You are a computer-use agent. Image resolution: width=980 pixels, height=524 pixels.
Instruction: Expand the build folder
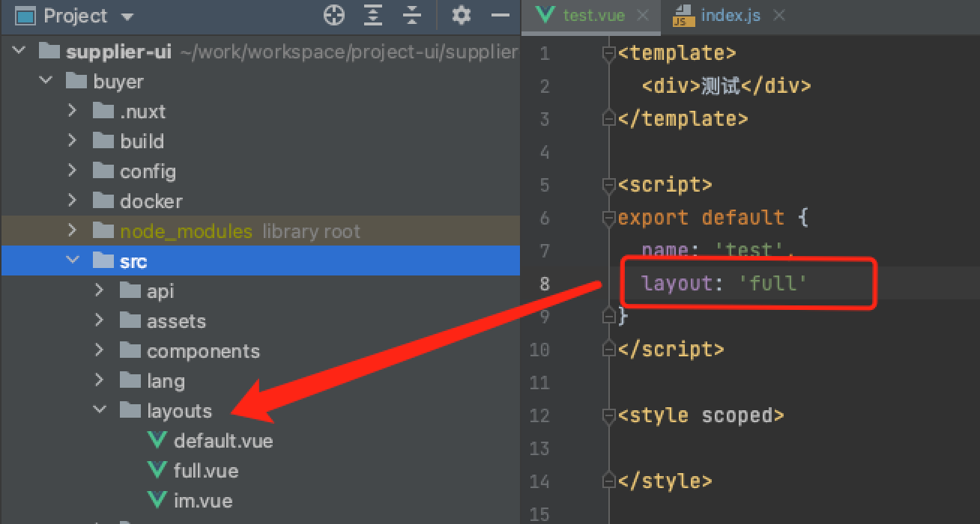pyautogui.click(x=72, y=141)
